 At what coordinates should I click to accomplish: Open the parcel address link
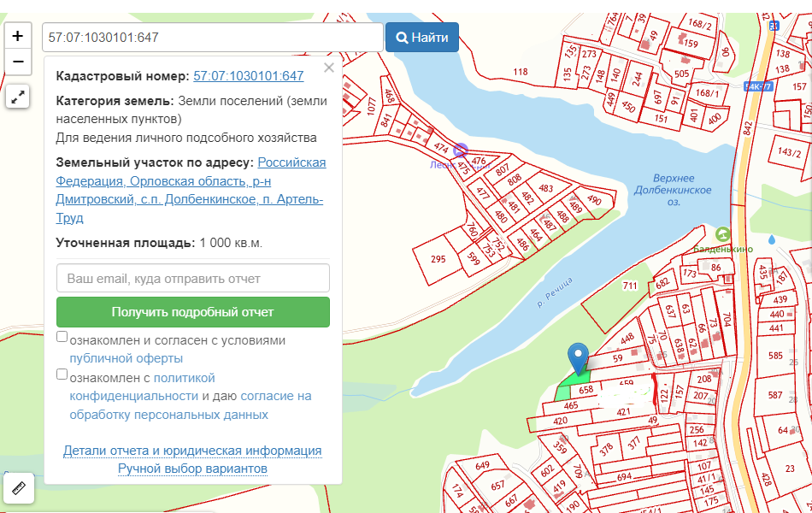191,190
